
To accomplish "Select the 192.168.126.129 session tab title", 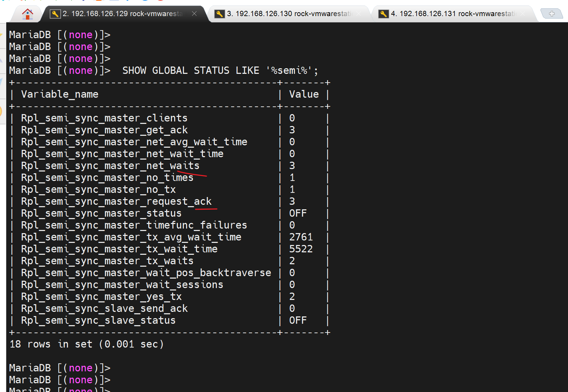I will [x=123, y=14].
